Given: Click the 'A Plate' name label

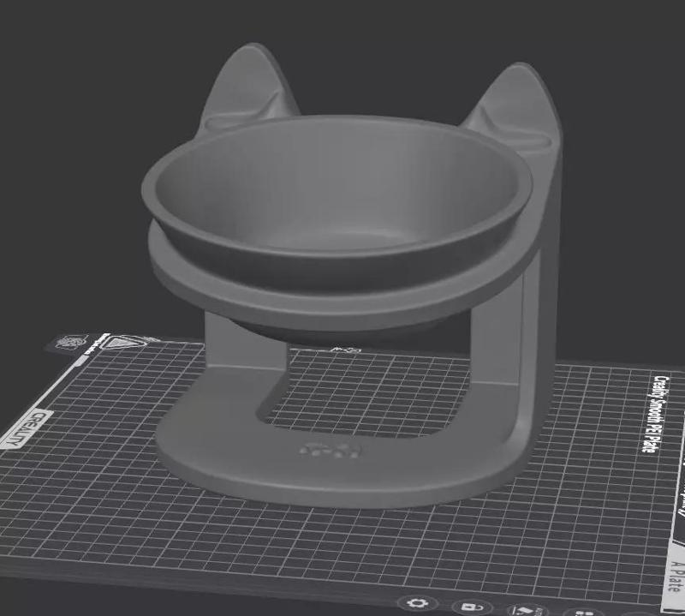Looking at the screenshot, I should (676, 576).
